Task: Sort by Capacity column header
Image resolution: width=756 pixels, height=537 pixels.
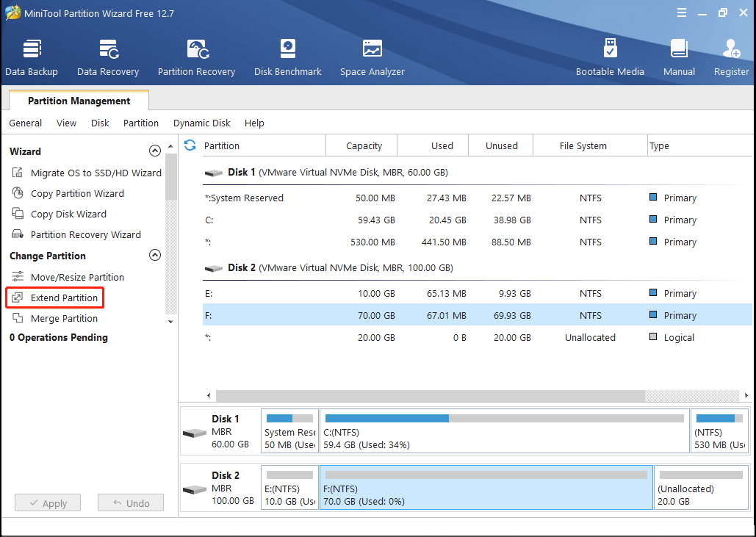Action: pyautogui.click(x=361, y=145)
